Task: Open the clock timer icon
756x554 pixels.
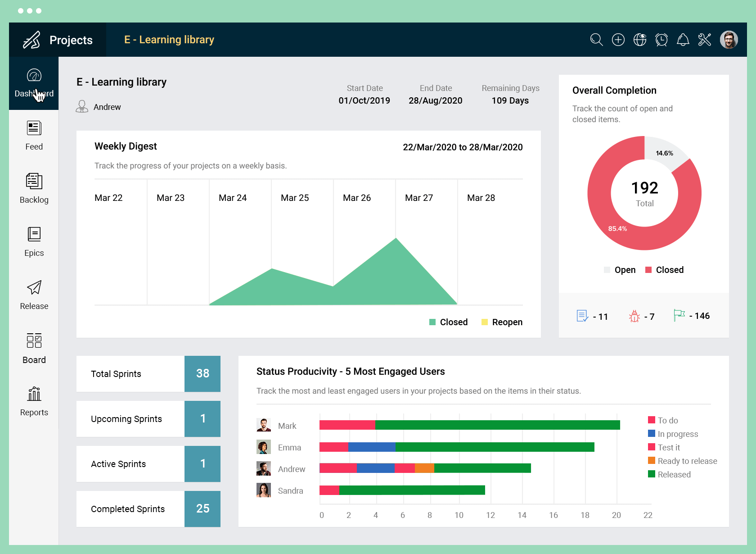Action: [661, 40]
